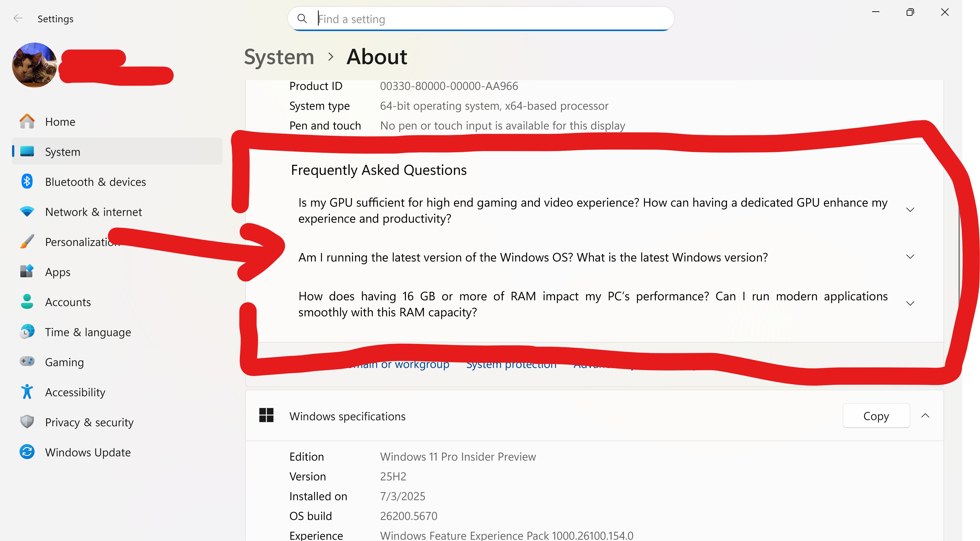
Task: Focus the Find a setting box
Action: tap(481, 19)
